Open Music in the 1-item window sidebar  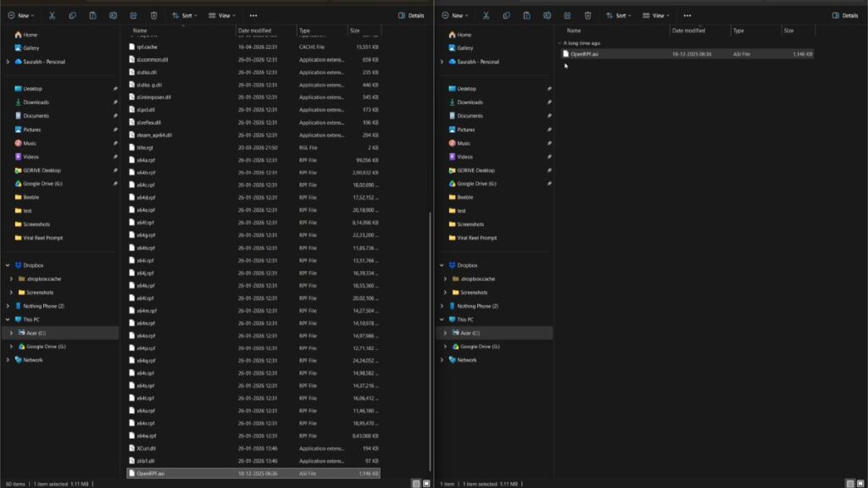coord(464,143)
